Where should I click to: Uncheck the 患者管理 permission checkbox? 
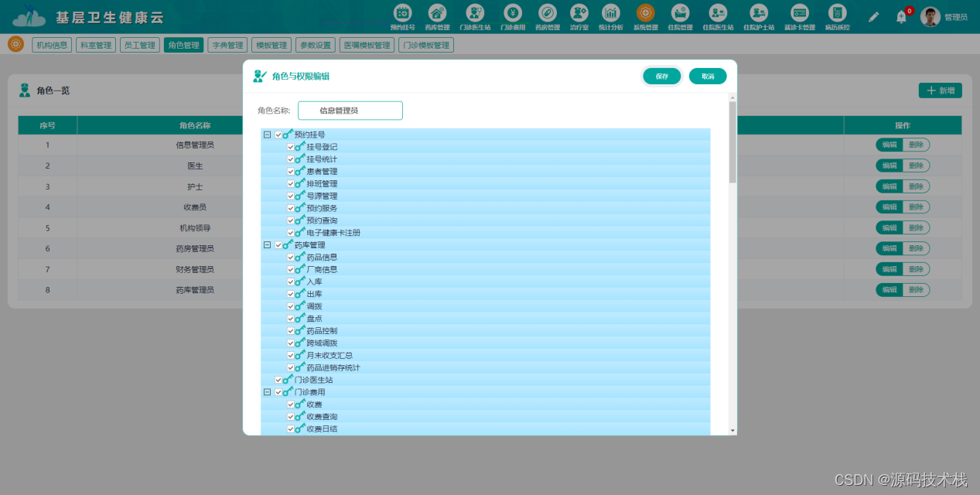(x=291, y=171)
